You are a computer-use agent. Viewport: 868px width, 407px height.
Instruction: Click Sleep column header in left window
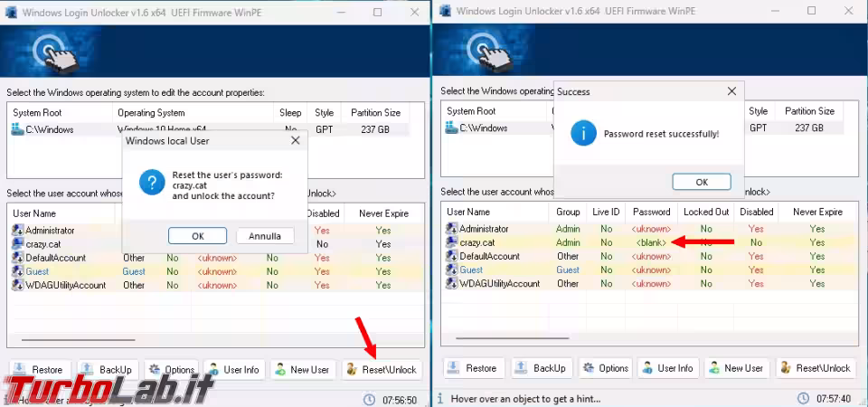(290, 112)
